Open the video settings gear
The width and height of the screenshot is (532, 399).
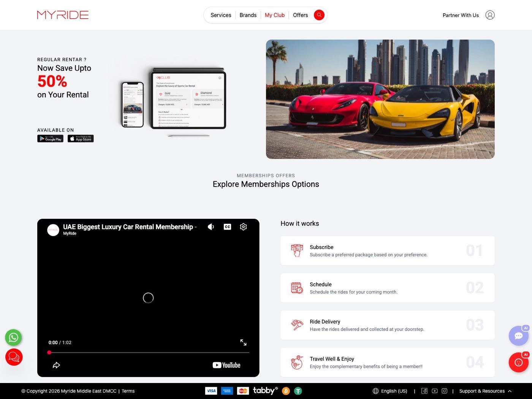click(244, 227)
